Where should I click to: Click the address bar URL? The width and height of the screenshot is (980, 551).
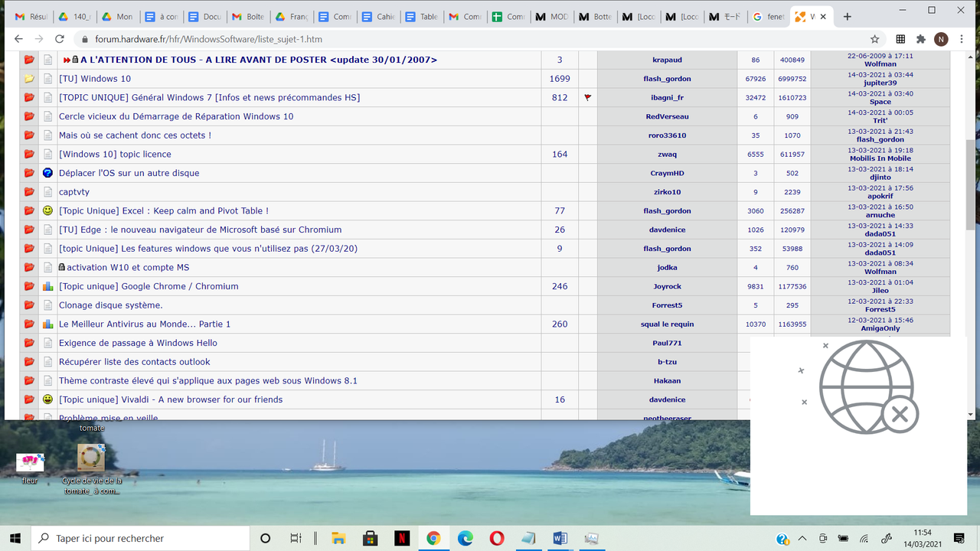tap(208, 39)
